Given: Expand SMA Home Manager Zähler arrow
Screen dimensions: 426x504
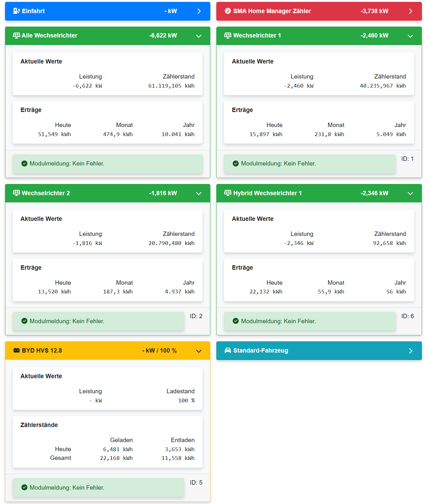Looking at the screenshot, I should (411, 11).
